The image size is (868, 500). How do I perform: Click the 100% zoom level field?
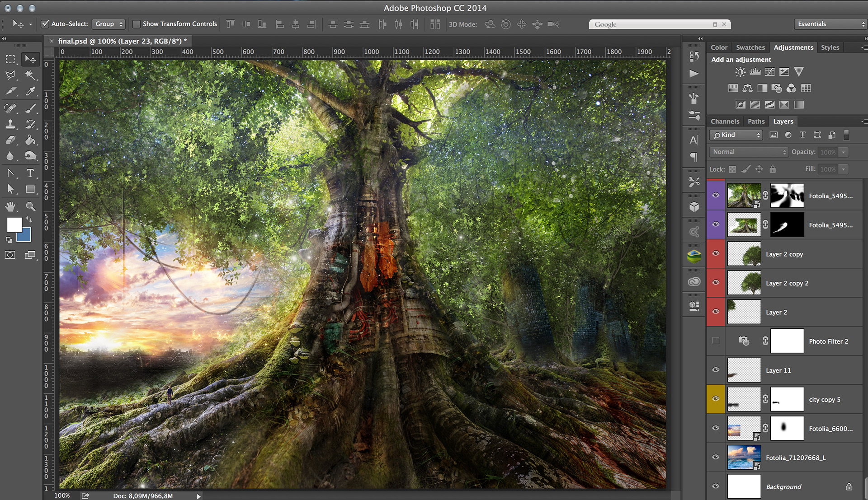62,495
